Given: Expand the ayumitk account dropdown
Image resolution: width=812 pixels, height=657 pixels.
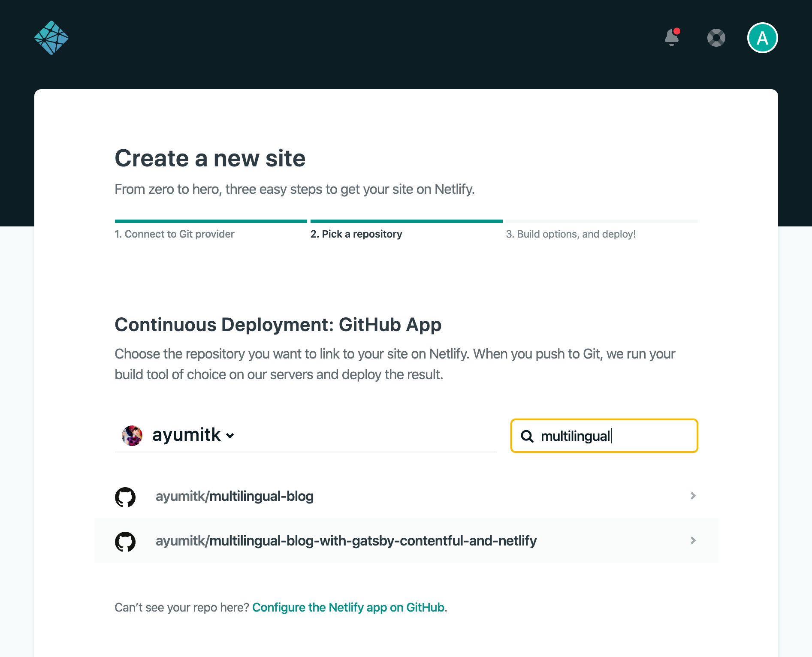Looking at the screenshot, I should 193,435.
